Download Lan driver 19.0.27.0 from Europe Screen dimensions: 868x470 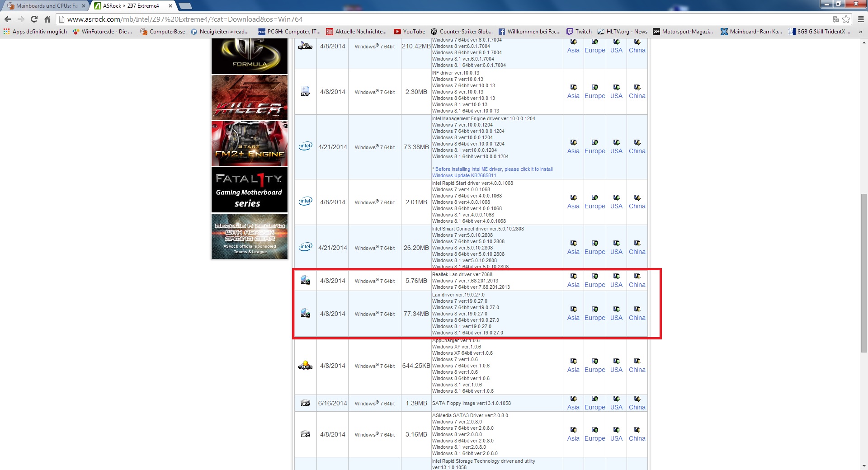pos(594,318)
